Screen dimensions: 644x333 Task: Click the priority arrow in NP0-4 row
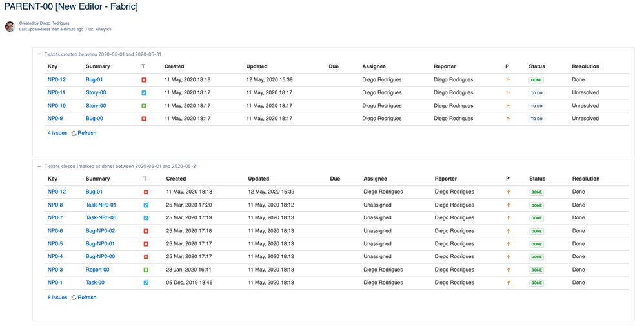[x=508, y=257]
